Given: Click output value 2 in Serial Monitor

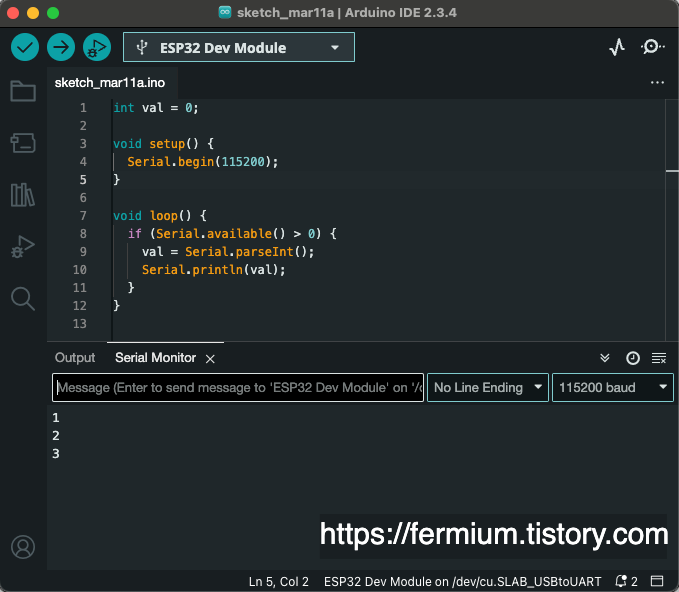Looking at the screenshot, I should click(x=56, y=436).
